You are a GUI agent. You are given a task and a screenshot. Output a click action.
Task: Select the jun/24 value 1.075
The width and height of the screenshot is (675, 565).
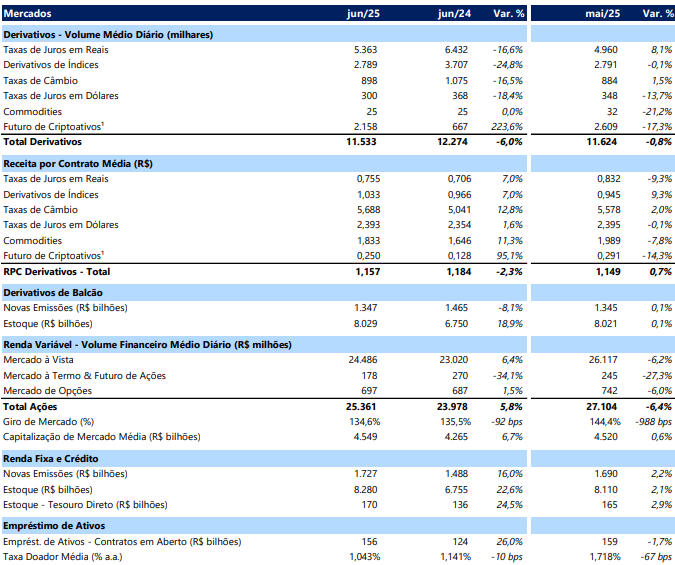pyautogui.click(x=456, y=81)
